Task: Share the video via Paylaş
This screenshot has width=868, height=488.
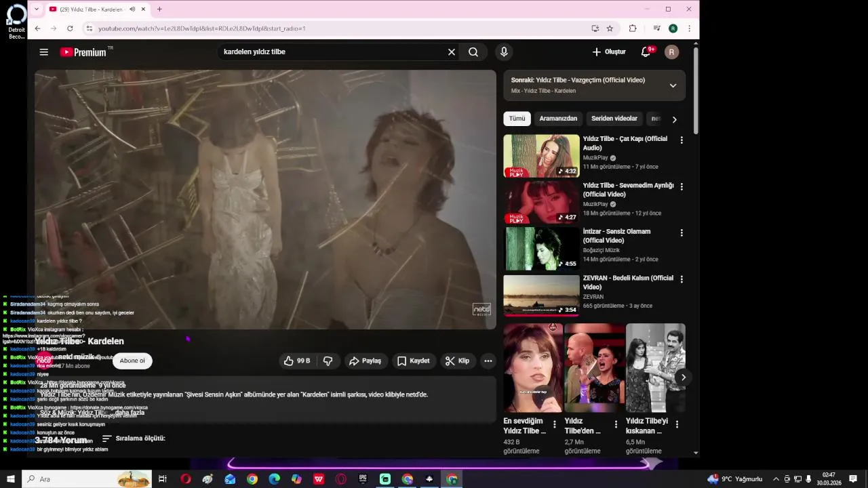Action: coord(366,361)
